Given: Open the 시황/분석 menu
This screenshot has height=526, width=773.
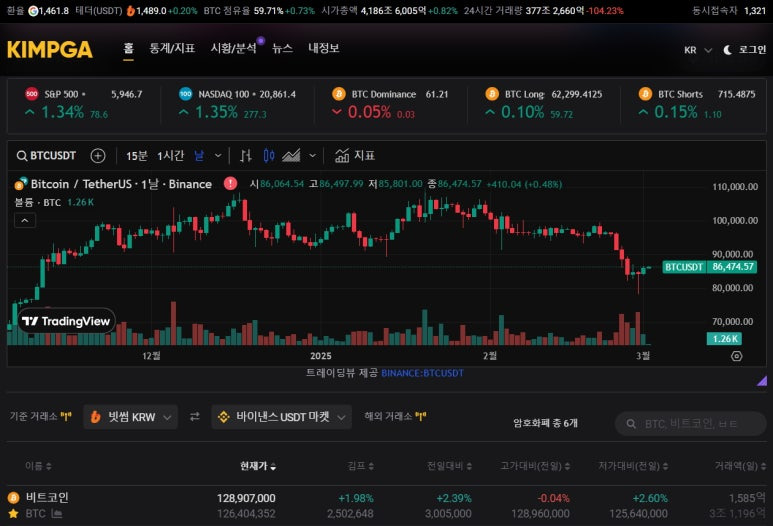Looking at the screenshot, I should point(233,48).
